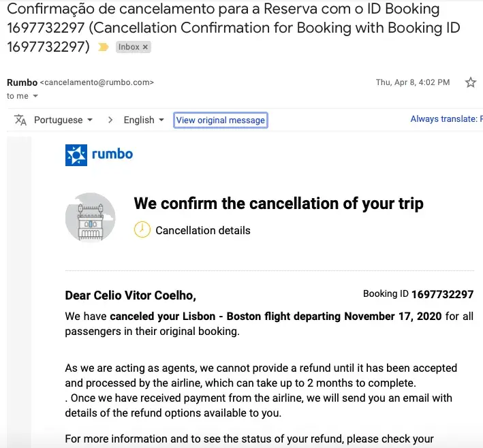This screenshot has width=483, height=448.
Task: Click the sender name Rumbo
Action: point(22,82)
